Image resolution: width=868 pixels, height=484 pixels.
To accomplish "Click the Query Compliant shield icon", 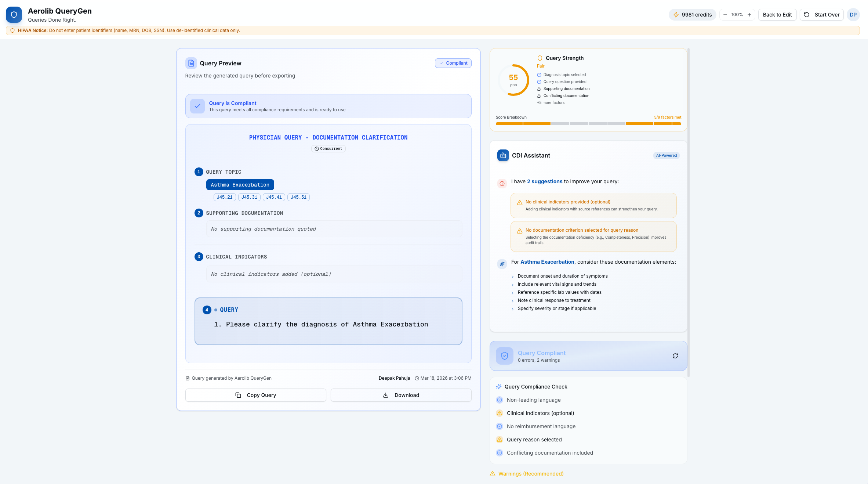I will point(505,356).
